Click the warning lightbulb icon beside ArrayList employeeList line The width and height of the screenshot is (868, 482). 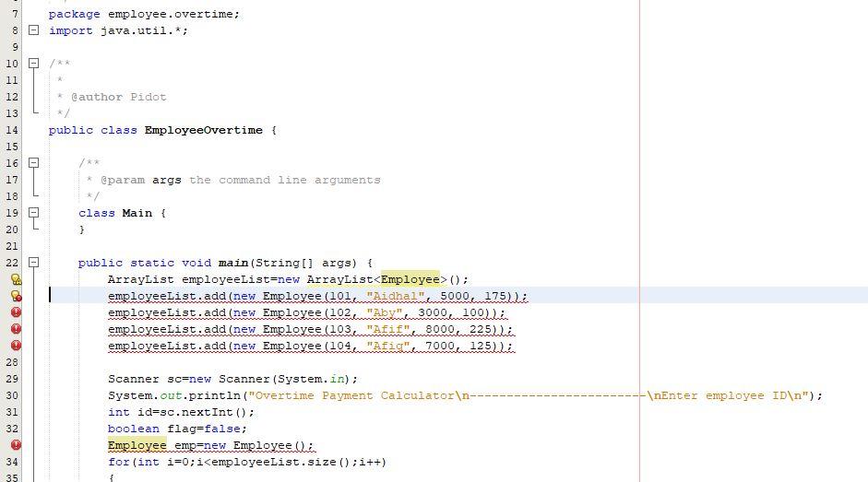pyautogui.click(x=17, y=279)
